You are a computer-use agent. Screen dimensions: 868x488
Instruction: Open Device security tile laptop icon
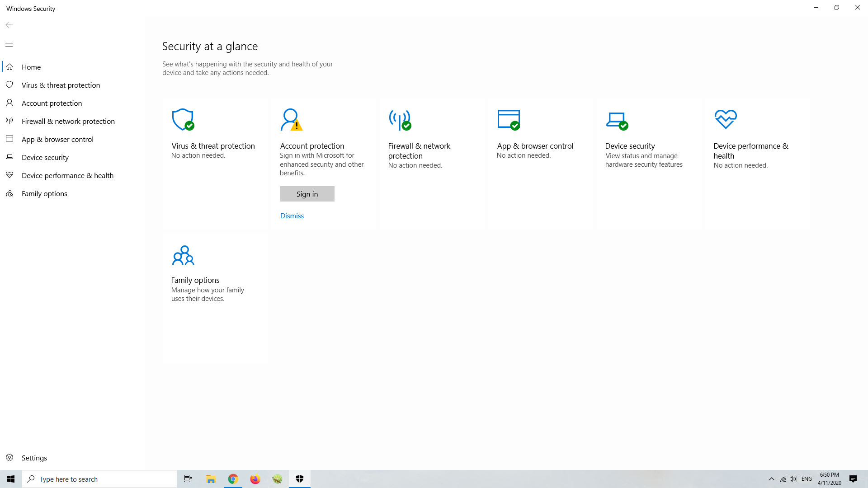click(617, 121)
